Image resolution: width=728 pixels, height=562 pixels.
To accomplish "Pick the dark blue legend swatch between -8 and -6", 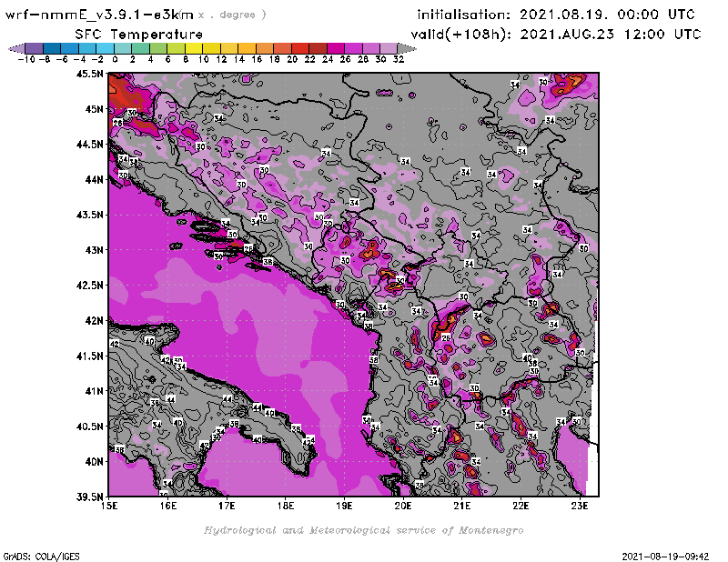I will coord(52,48).
